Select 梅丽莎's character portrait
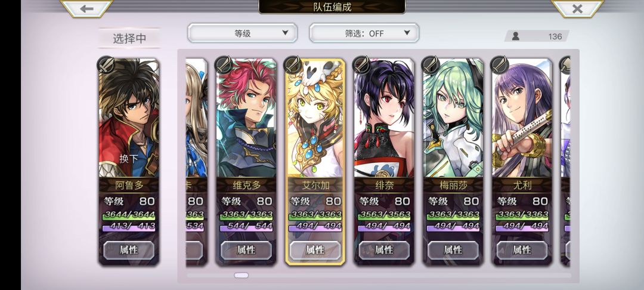Screen dimensions: 644x290 click(x=453, y=118)
